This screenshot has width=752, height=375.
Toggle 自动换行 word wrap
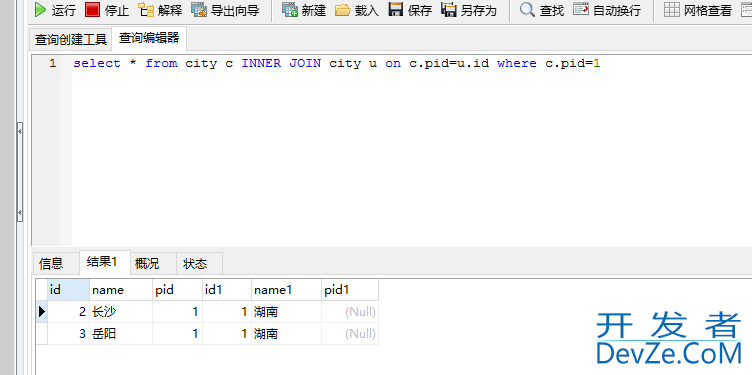[x=607, y=10]
